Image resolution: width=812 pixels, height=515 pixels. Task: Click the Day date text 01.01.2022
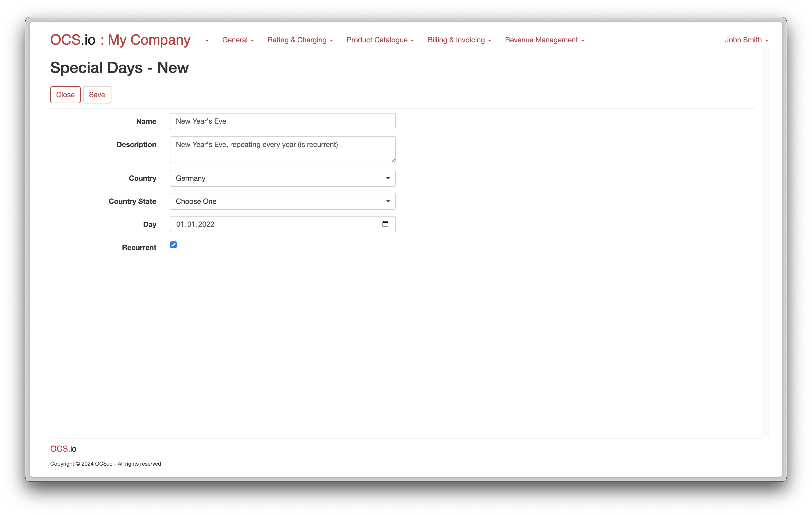point(195,224)
